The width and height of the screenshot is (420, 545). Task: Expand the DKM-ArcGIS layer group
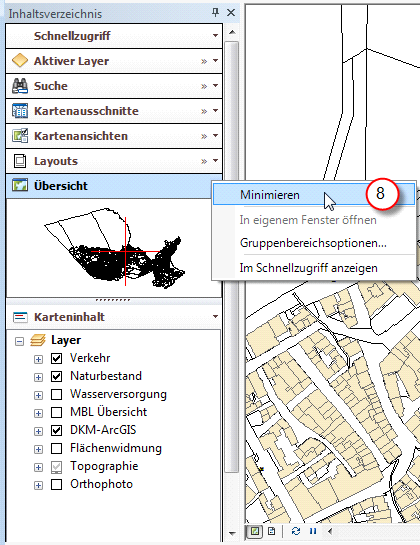tap(38, 431)
